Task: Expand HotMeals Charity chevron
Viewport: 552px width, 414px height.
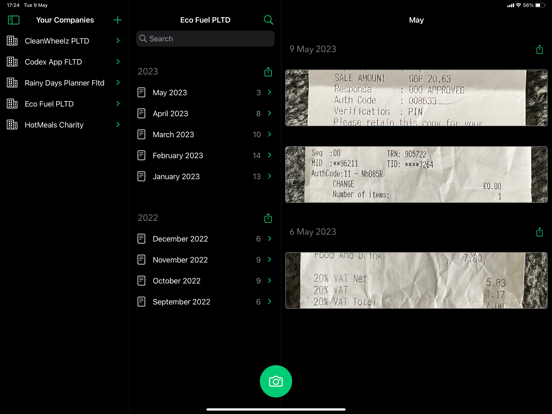Action: tap(118, 125)
